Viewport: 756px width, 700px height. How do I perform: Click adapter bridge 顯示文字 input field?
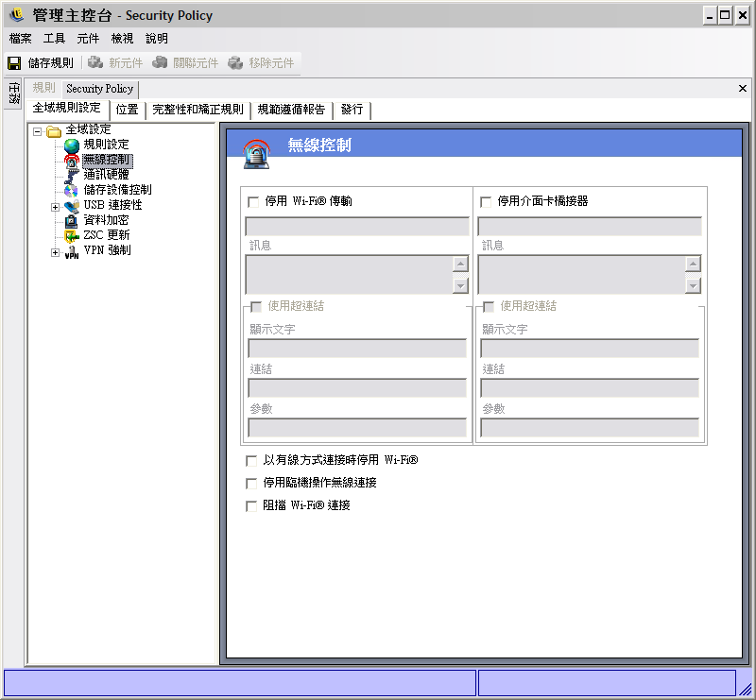pyautogui.click(x=590, y=348)
